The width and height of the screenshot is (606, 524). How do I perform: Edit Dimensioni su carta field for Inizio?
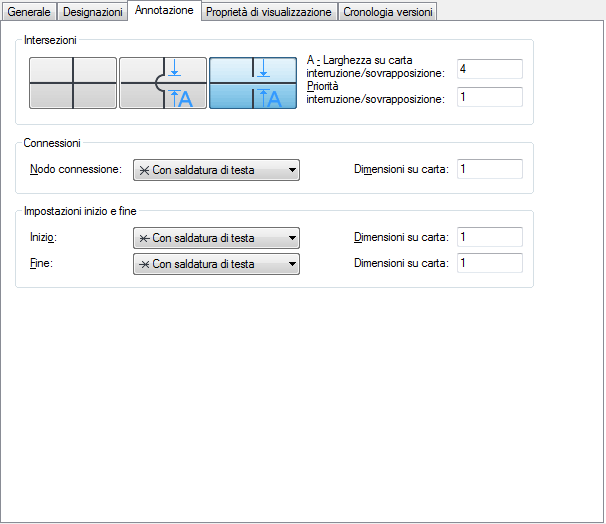489,237
